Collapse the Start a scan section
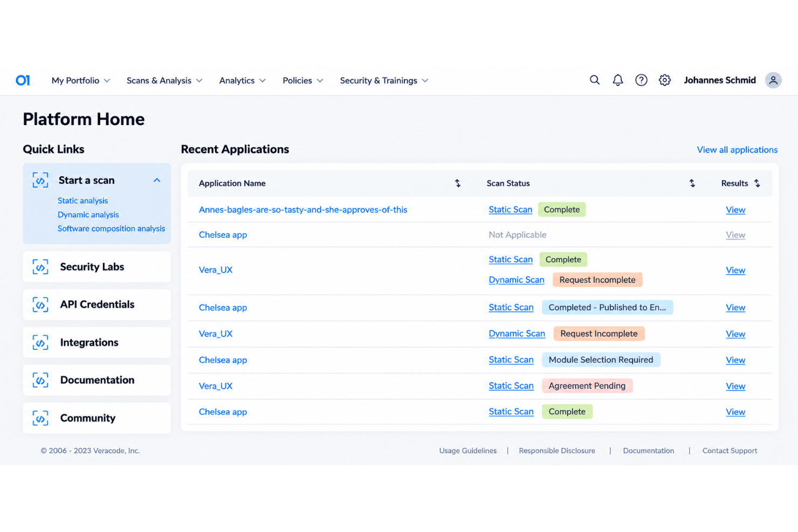 coord(157,180)
